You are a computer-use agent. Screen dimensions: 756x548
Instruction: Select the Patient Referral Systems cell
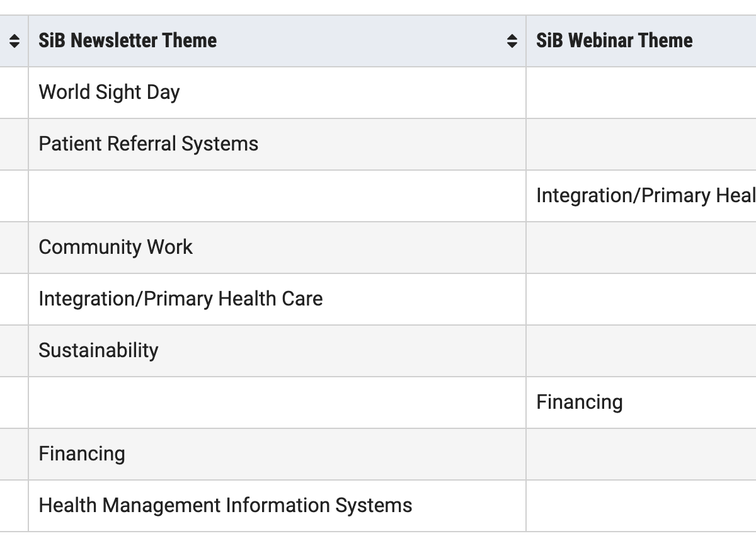[277, 144]
